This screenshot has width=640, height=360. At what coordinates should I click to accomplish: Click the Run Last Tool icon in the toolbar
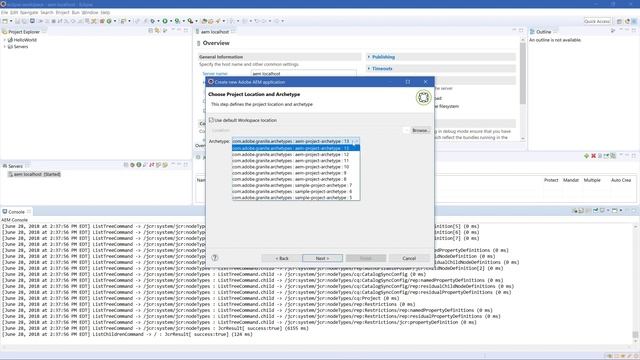click(190, 21)
